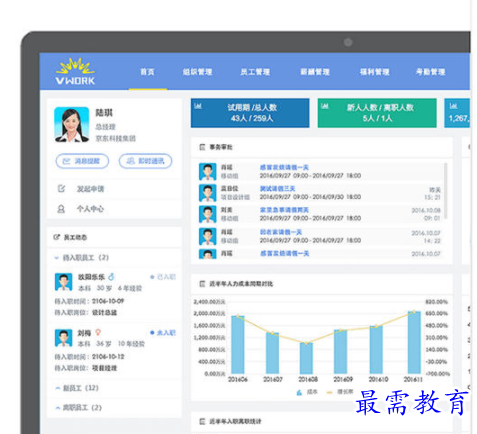Click the 员工动态 section icon
Screen dimensions: 477x434
56,237
